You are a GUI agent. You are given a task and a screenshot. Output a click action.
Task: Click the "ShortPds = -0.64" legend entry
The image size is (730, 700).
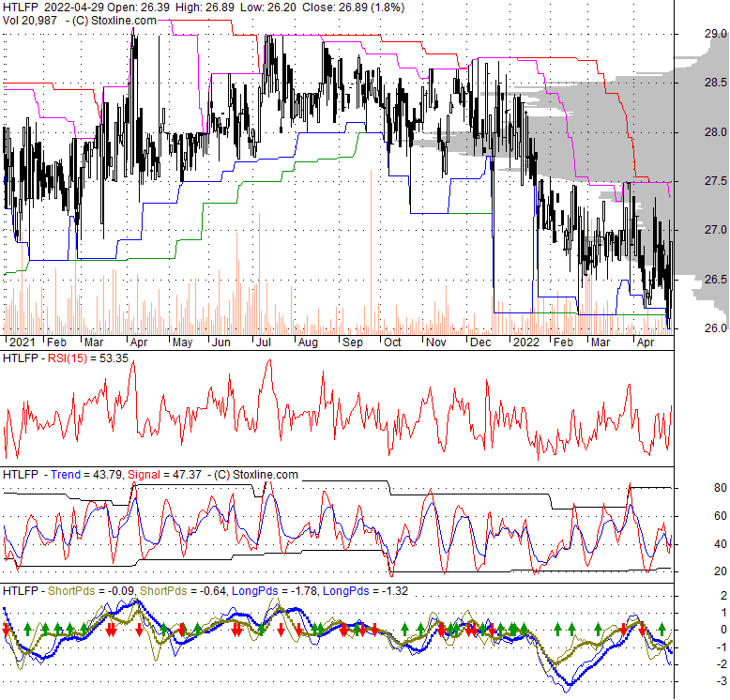(x=183, y=591)
